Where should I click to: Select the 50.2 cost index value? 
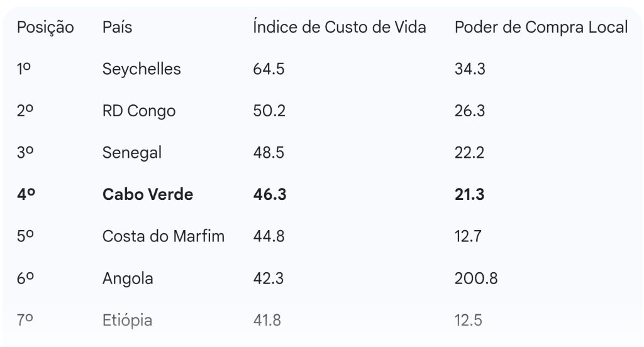[x=269, y=111]
